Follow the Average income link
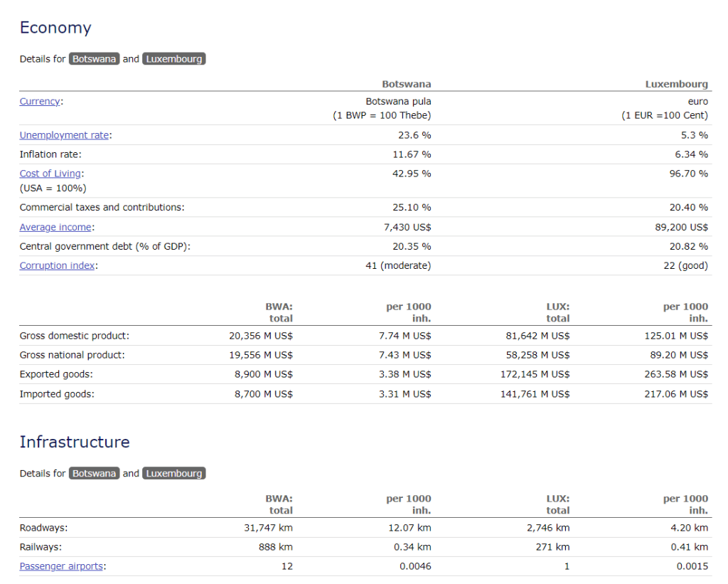 tap(55, 227)
